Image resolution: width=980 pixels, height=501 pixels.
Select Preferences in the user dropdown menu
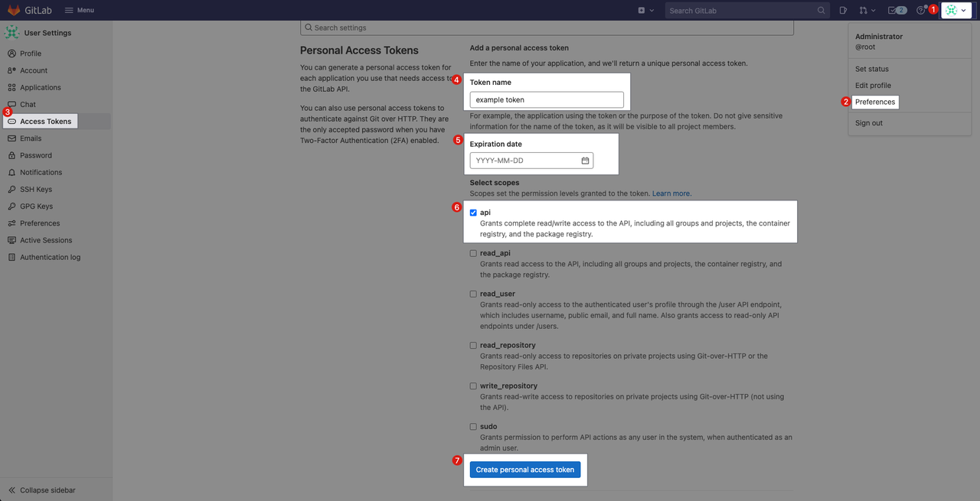click(x=874, y=102)
